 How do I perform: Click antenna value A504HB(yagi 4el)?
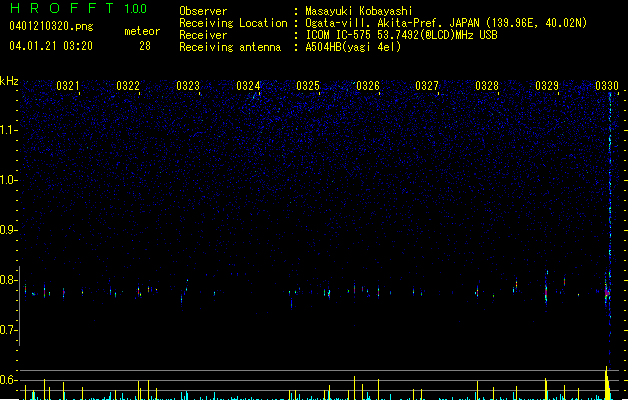pos(353,47)
